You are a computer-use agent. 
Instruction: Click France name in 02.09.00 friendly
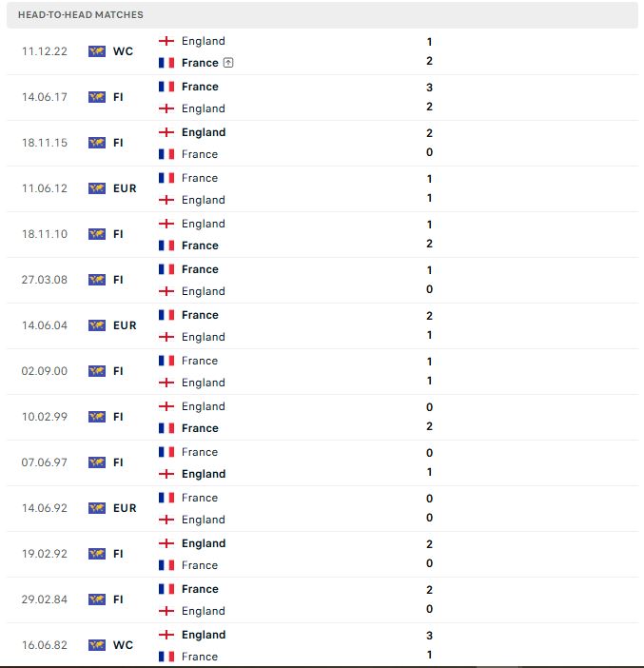pyautogui.click(x=200, y=361)
